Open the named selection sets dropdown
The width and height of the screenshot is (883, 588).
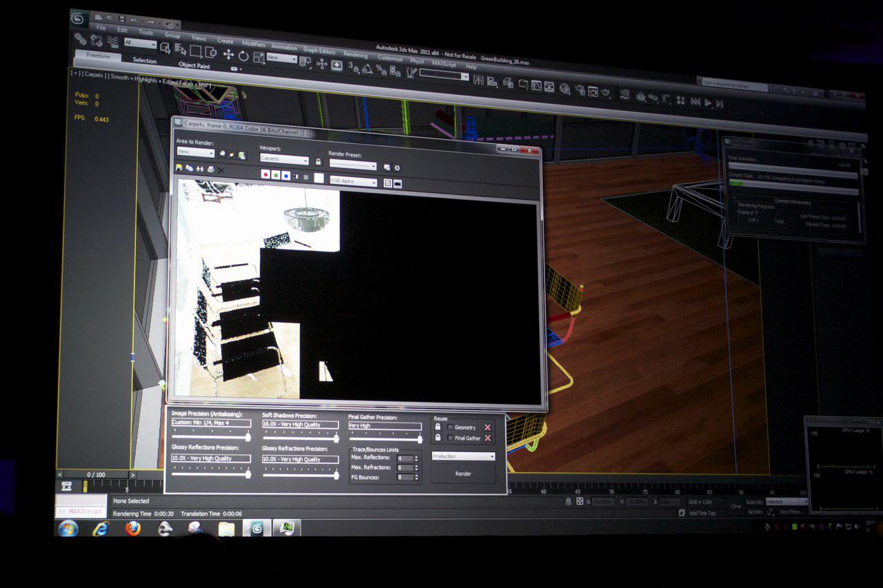[x=444, y=74]
